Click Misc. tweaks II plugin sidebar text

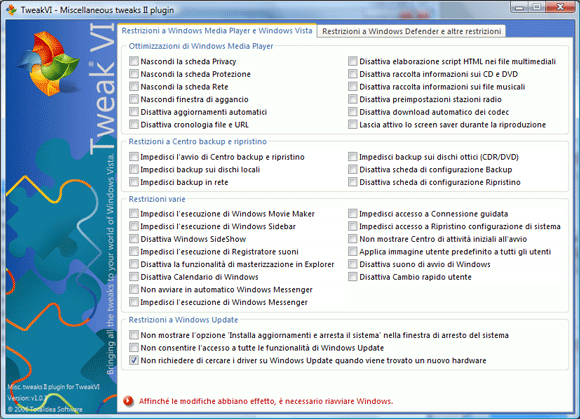tap(54, 387)
